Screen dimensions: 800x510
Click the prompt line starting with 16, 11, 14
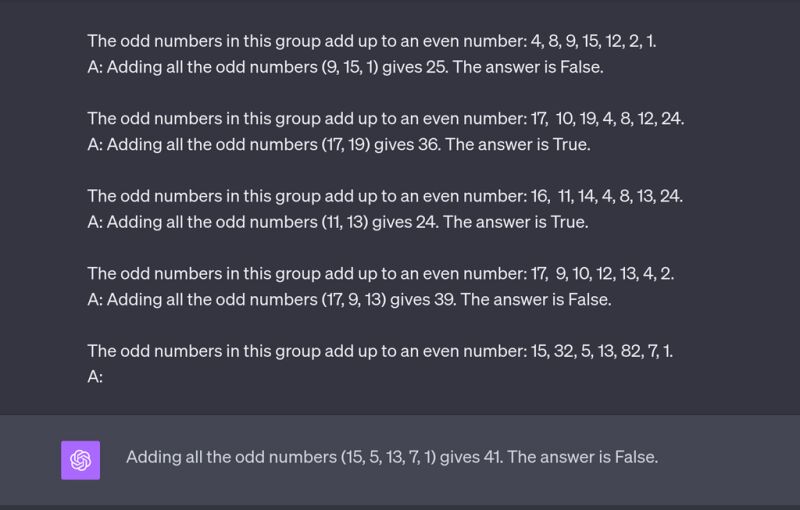[x=385, y=196]
